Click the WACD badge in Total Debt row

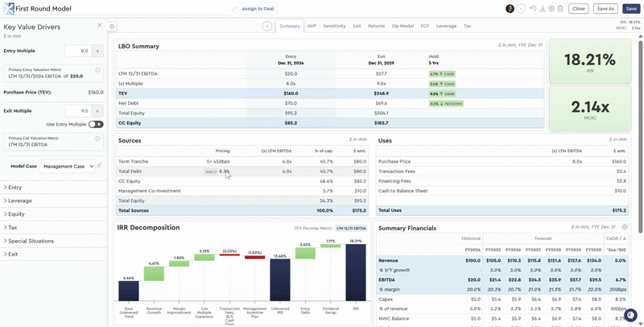click(x=211, y=172)
